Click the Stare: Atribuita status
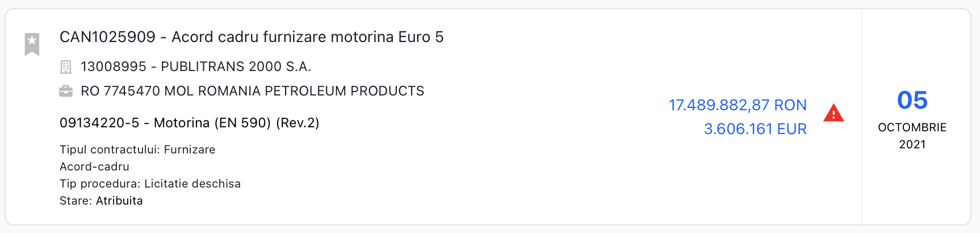The height and width of the screenshot is (233, 980). pyautogui.click(x=101, y=201)
